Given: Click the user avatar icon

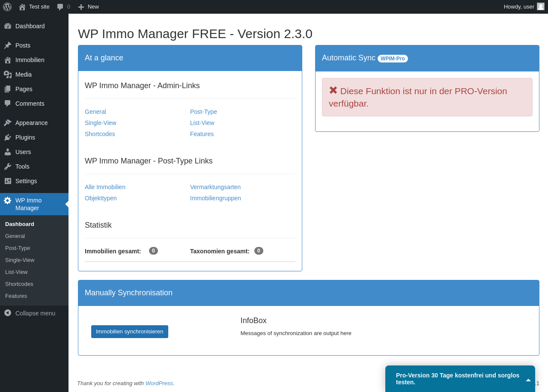Looking at the screenshot, I should [x=541, y=6].
